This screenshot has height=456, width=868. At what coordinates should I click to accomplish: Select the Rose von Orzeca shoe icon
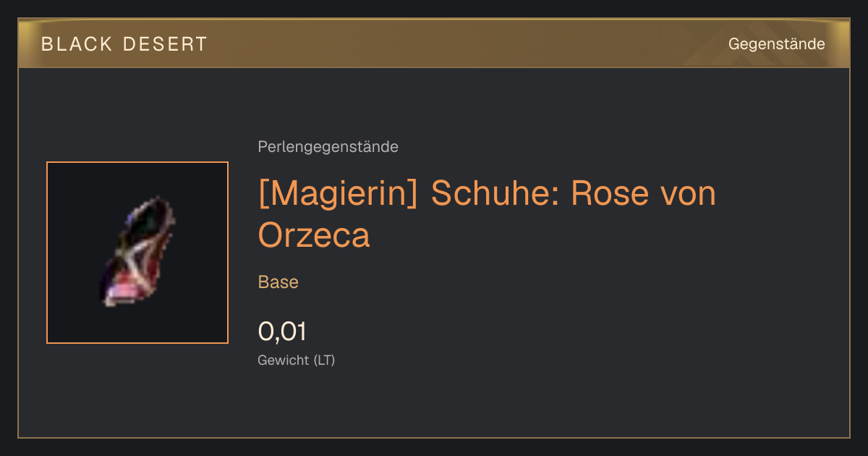pos(137,252)
